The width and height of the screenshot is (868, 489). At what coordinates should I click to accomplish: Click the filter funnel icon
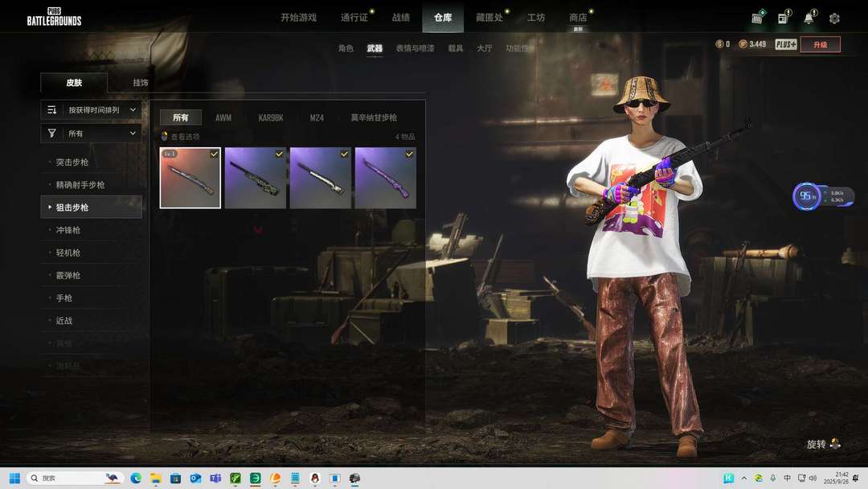pyautogui.click(x=52, y=134)
